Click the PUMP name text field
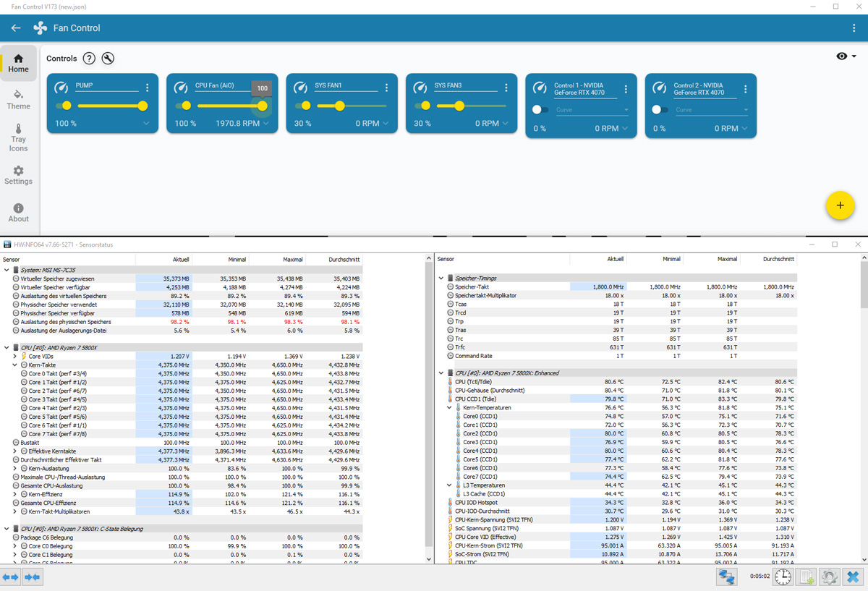Image resolution: width=868 pixels, height=591 pixels. point(106,86)
